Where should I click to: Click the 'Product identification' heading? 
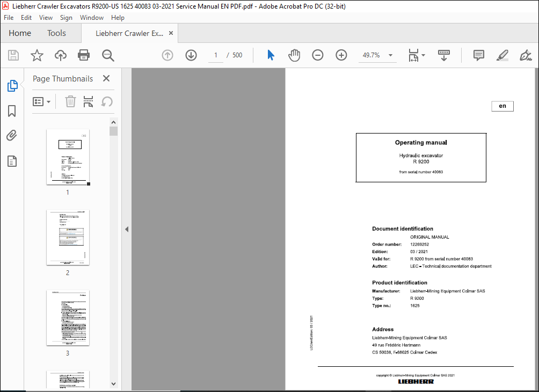coord(399,283)
